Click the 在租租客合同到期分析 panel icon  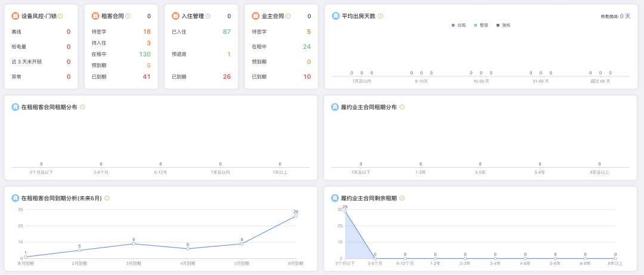pos(15,198)
